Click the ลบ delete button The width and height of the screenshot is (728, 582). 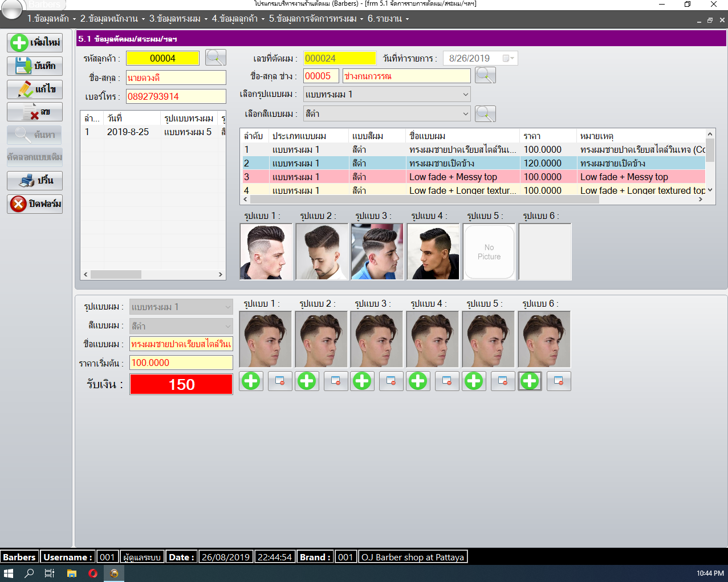(x=35, y=112)
